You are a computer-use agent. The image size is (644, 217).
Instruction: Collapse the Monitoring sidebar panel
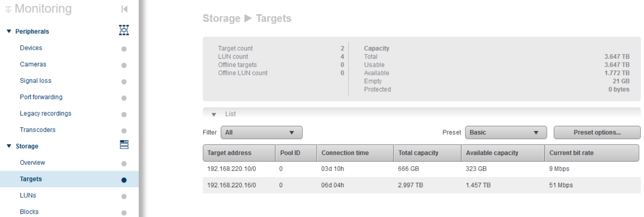[124, 9]
